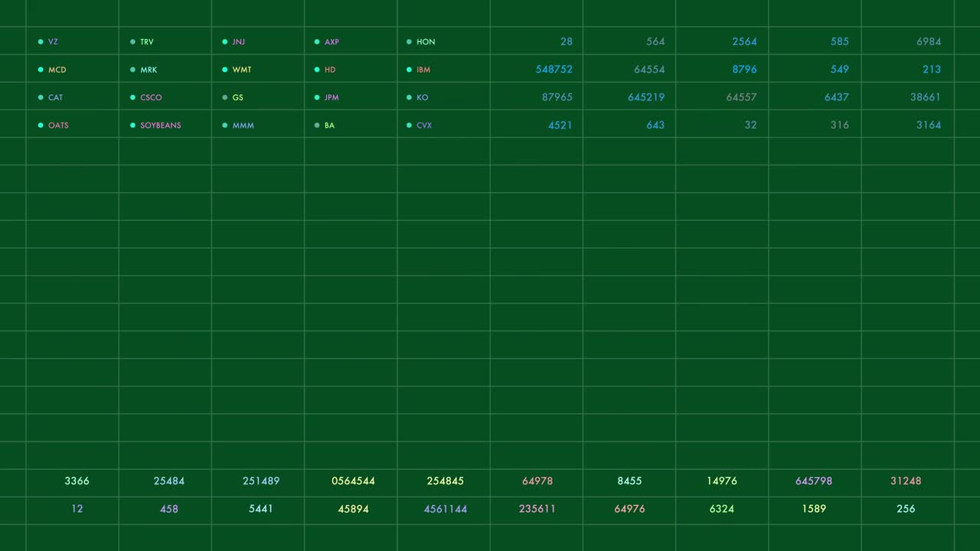Click the TRV ticker label
This screenshot has width=980, height=551.
(147, 42)
